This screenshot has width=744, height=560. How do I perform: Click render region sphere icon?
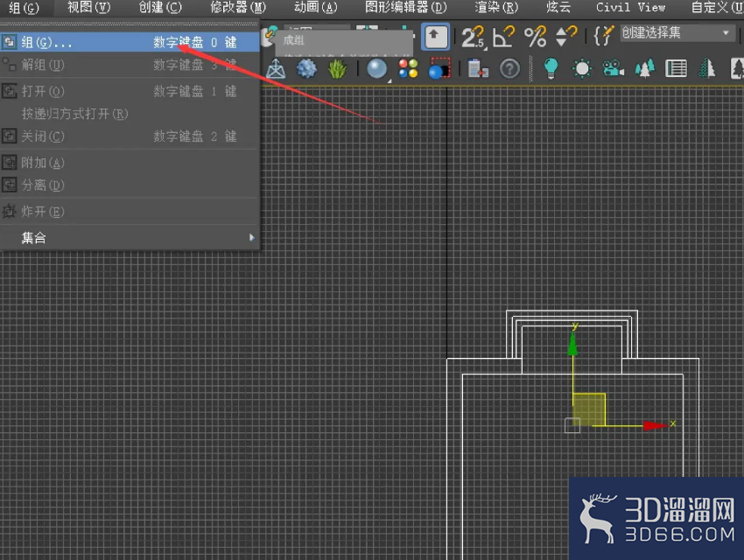point(439,69)
